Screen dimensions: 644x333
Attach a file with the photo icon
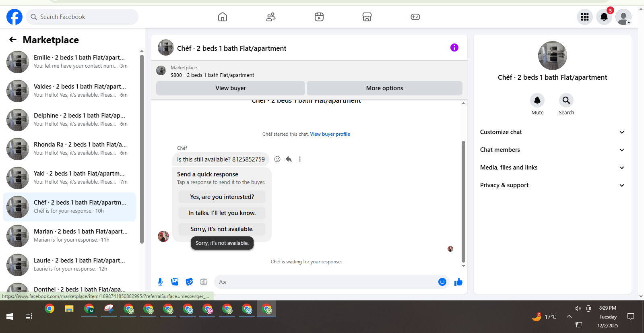[x=175, y=282]
